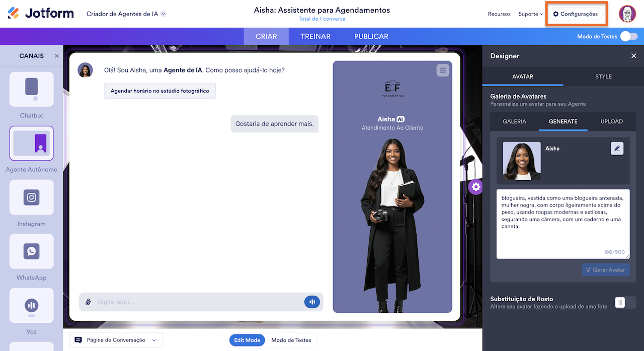Click Total de 1 conversa link
The image size is (644, 351).
pyautogui.click(x=322, y=19)
